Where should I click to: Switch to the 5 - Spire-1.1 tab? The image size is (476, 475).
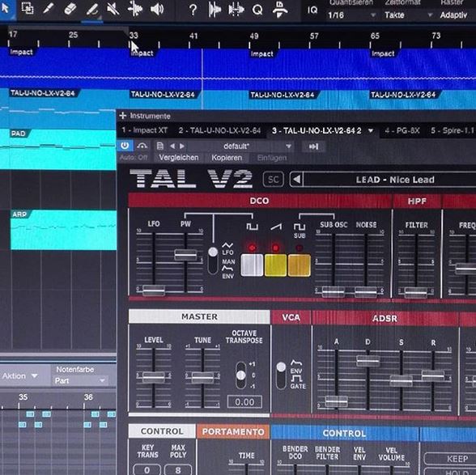452,131
